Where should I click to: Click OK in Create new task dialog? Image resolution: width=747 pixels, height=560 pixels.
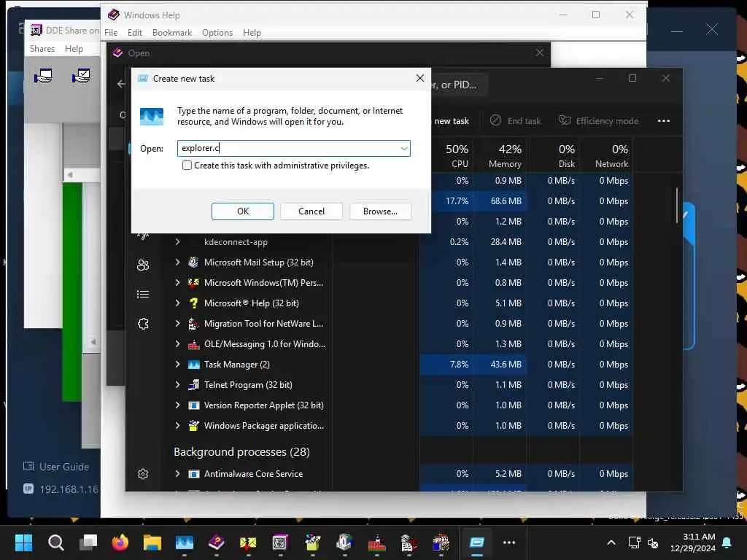pos(243,211)
